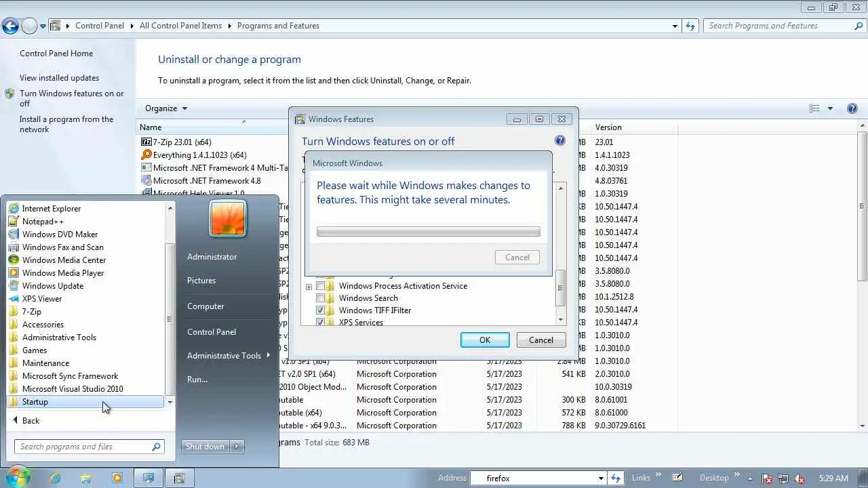Click Search Programs and Features box
The image size is (868, 488).
784,26
